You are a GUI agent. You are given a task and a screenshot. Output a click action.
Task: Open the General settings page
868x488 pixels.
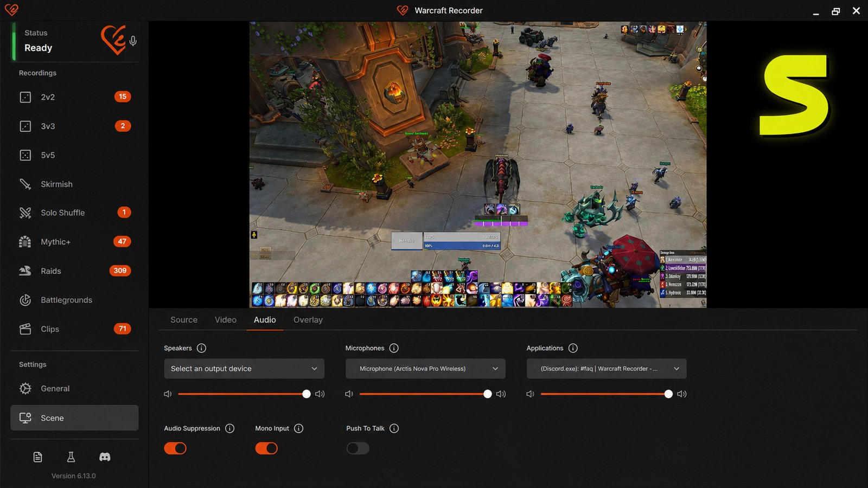pyautogui.click(x=74, y=388)
